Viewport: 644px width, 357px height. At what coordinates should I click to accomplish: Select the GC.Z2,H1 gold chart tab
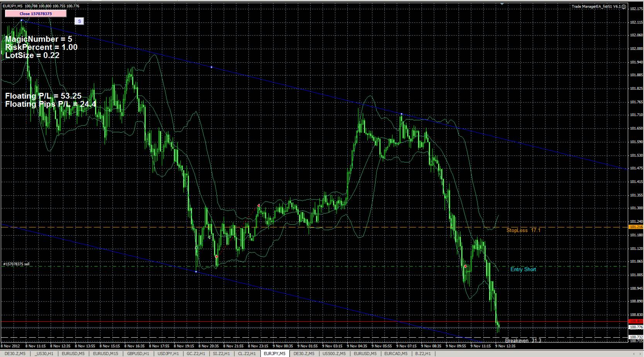pos(195,354)
